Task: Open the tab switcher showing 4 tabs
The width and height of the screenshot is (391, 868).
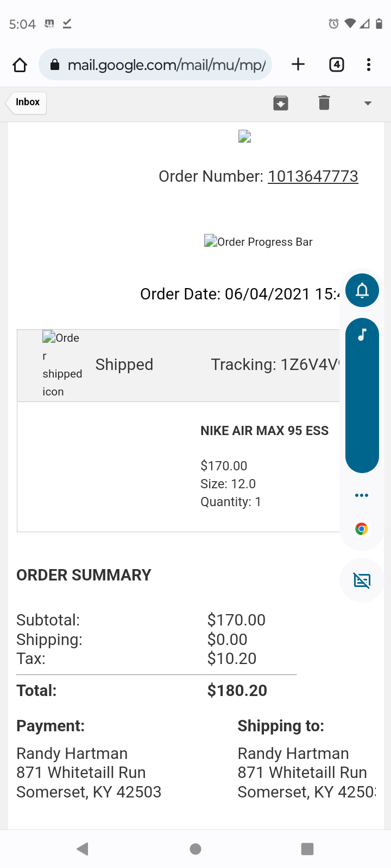Action: [x=337, y=65]
